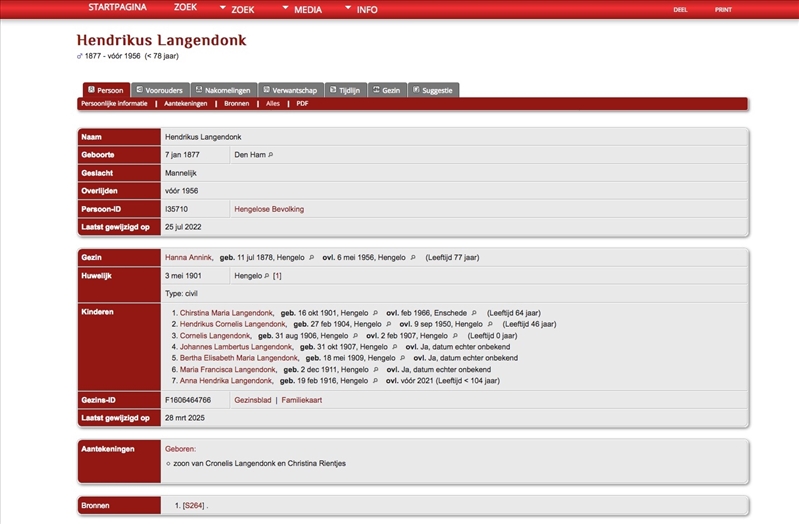This screenshot has height=524, width=799.
Task: Show Persoonlijke informatie section
Action: tap(114, 103)
